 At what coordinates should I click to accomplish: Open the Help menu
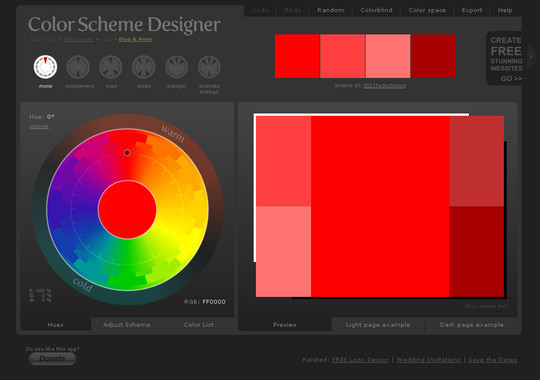point(505,10)
